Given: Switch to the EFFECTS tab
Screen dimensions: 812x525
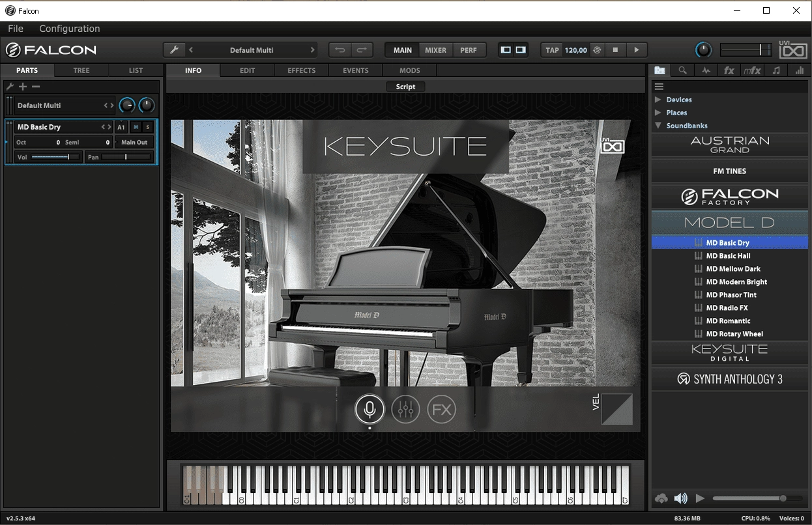Looking at the screenshot, I should (302, 70).
